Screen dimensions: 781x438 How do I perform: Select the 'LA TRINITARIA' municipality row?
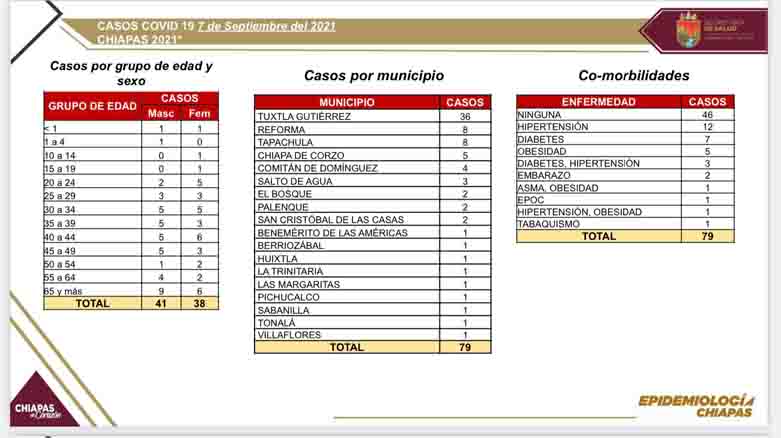[x=373, y=271]
